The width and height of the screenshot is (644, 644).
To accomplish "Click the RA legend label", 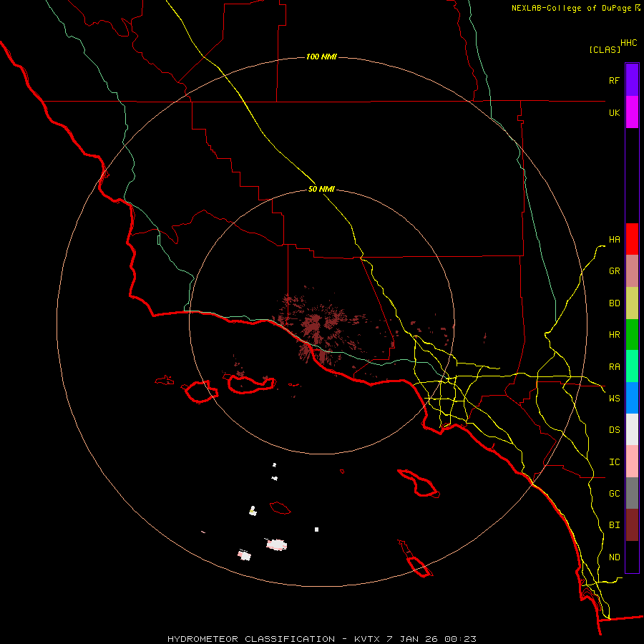I will coord(614,367).
